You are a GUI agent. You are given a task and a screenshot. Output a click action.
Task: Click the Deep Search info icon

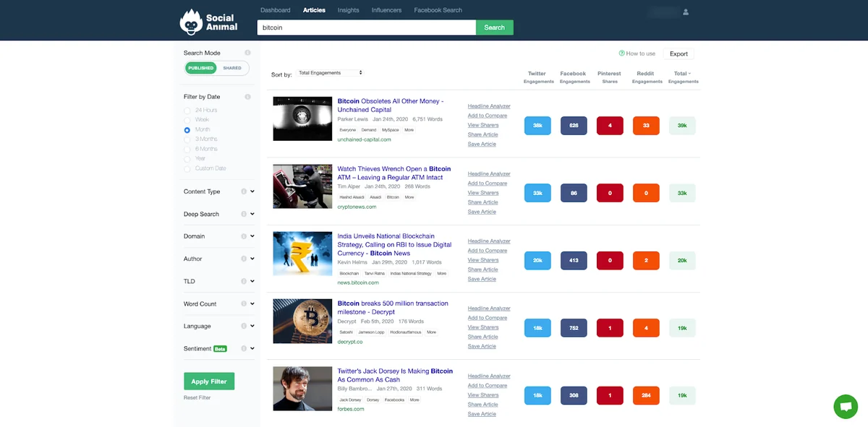(244, 214)
